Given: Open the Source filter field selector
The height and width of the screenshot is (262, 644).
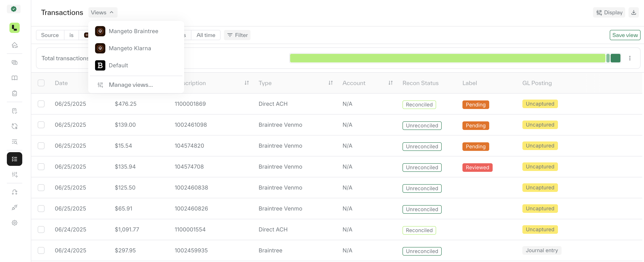Looking at the screenshot, I should [x=50, y=35].
